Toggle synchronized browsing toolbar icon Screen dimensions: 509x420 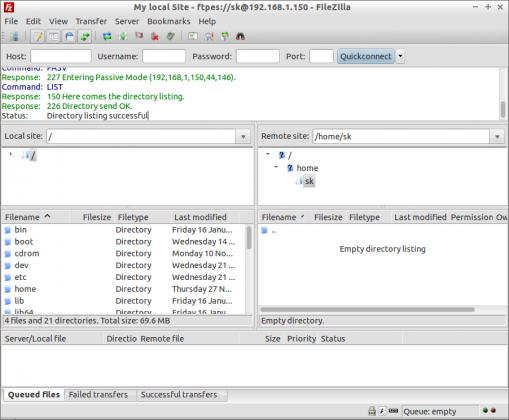(x=225, y=36)
